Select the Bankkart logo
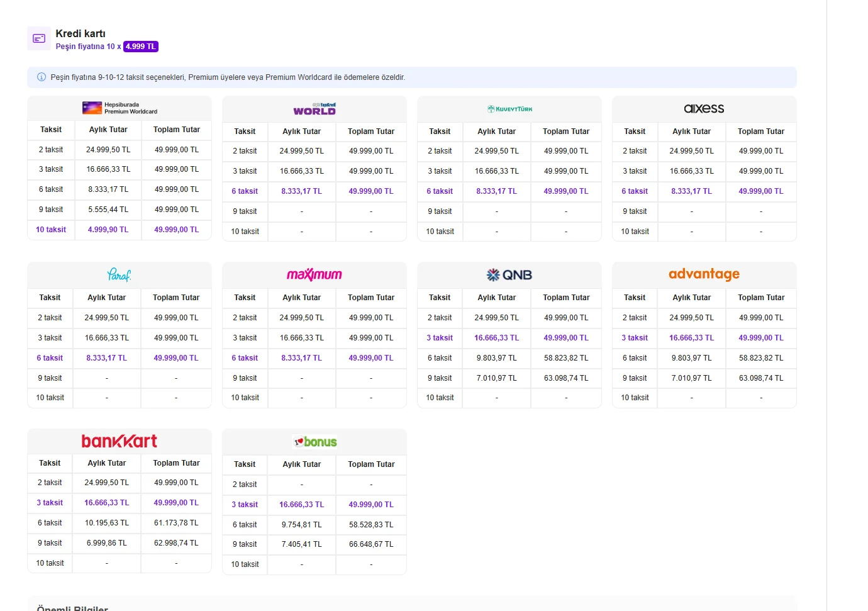Viewport: 868px width, 611px height. pyautogui.click(x=120, y=441)
